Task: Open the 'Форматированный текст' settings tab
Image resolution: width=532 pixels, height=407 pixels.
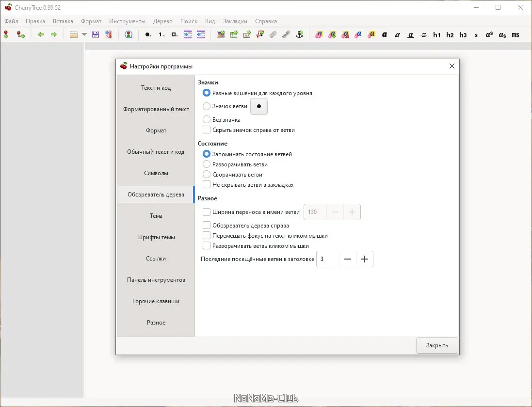Action: pos(156,109)
